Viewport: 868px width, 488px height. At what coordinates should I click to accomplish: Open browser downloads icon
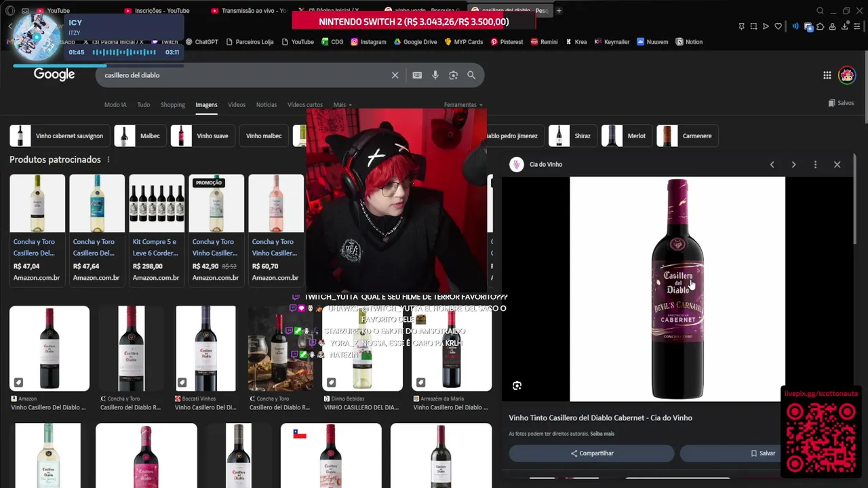[x=845, y=26]
